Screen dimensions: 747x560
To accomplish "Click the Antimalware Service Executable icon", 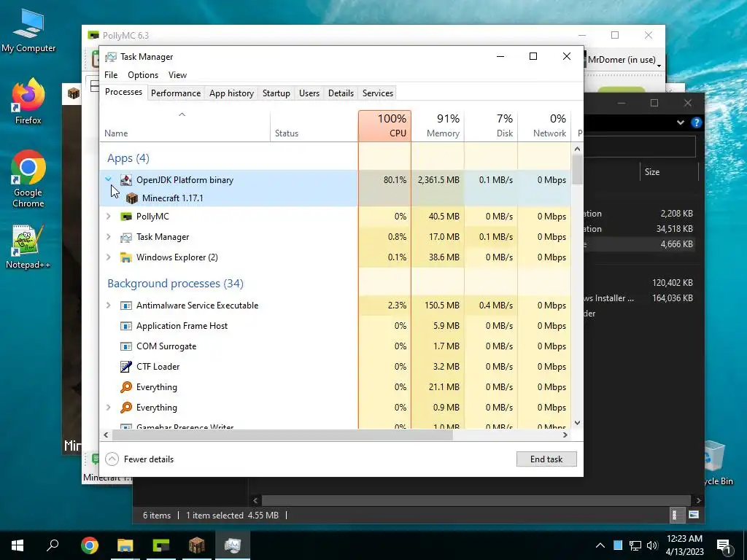I will pyautogui.click(x=125, y=306).
